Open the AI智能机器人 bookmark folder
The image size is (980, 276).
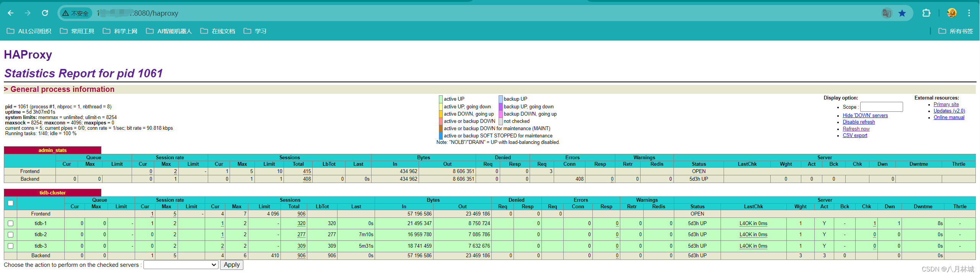[169, 31]
